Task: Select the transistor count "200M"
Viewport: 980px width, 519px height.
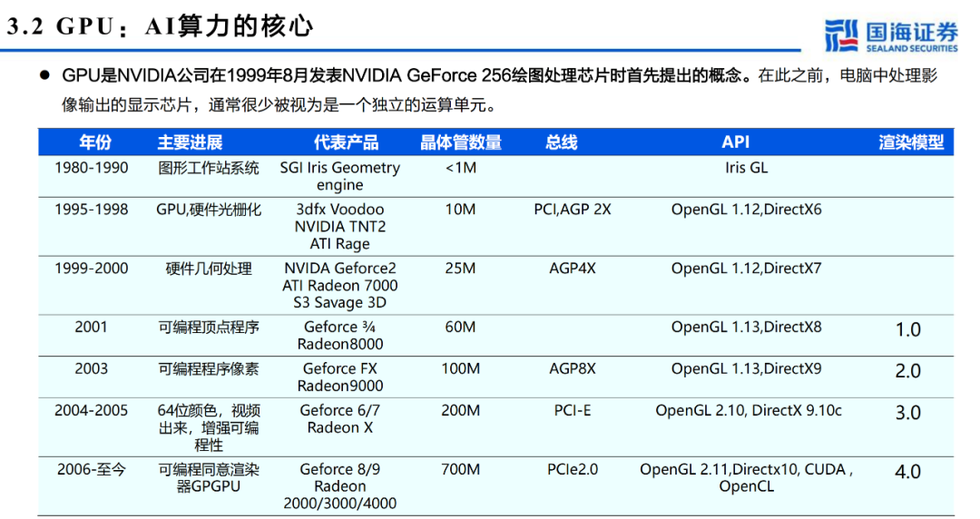Action: coord(461,411)
